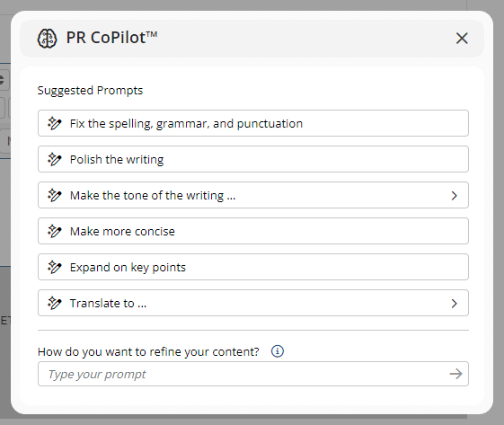Click magic wand icon beside Expand on key points

(x=54, y=267)
